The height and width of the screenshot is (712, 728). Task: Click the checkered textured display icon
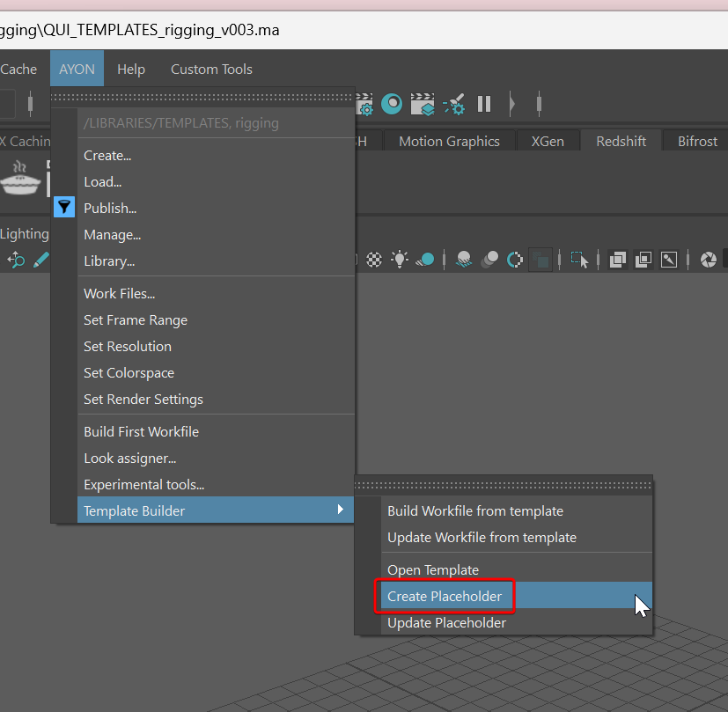(x=375, y=260)
